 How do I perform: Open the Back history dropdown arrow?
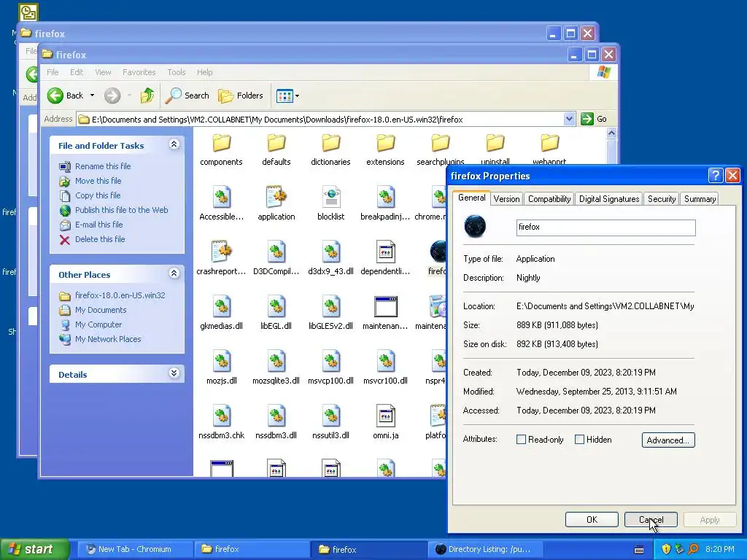tap(92, 96)
